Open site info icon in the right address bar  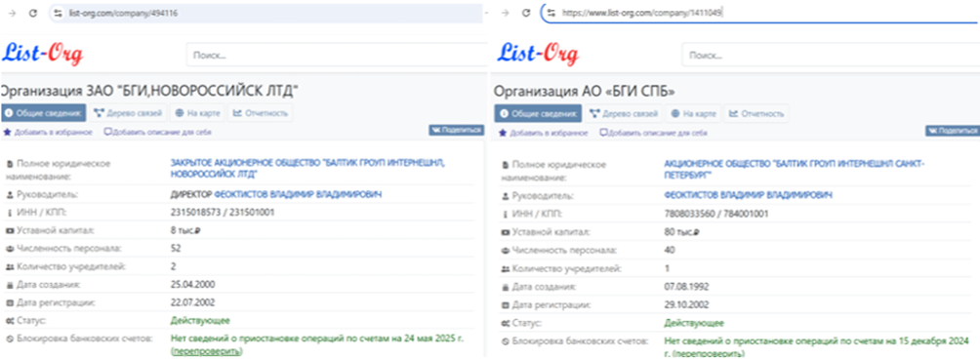(x=551, y=13)
